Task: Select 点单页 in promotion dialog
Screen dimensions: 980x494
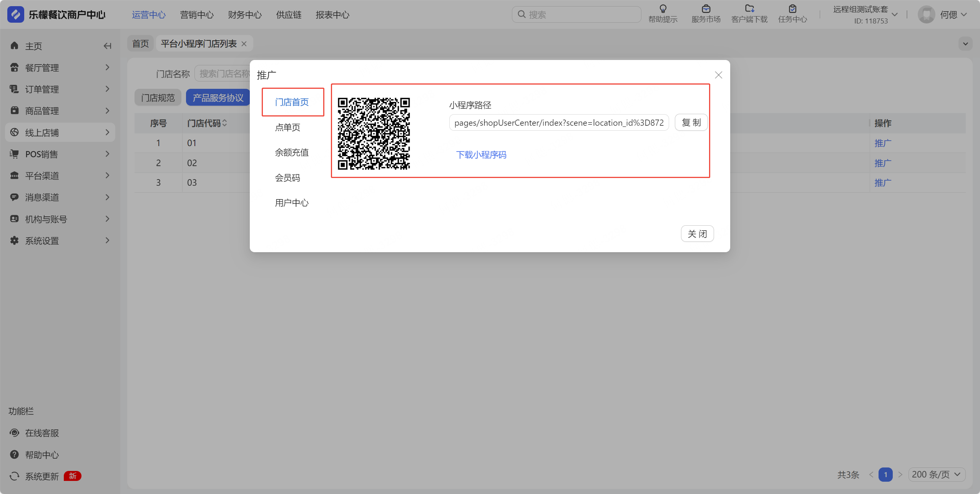Action: [287, 127]
